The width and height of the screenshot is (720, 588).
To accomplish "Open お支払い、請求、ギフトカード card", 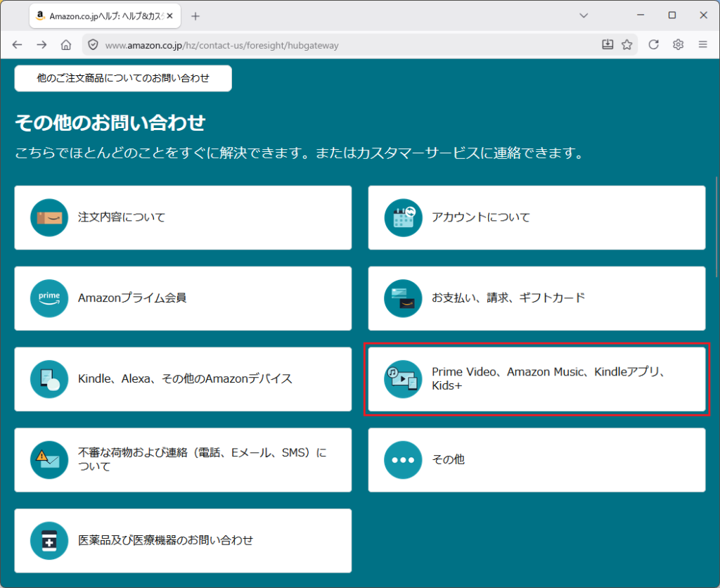I will (x=536, y=299).
